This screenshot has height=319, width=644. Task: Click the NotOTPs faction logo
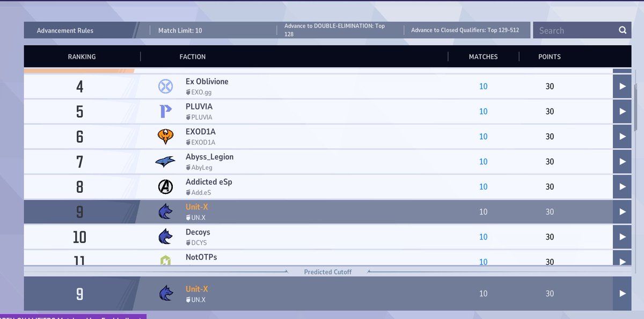(165, 260)
